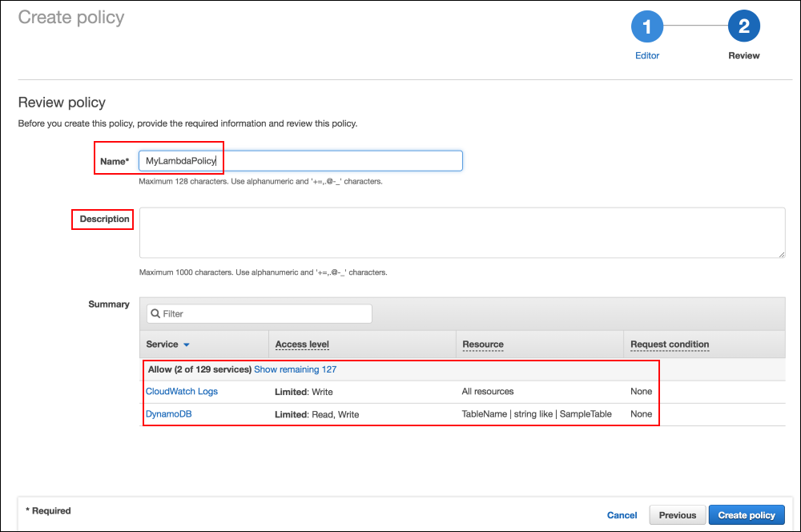The height and width of the screenshot is (532, 801).
Task: Sort by the Resource column header
Action: 482,344
